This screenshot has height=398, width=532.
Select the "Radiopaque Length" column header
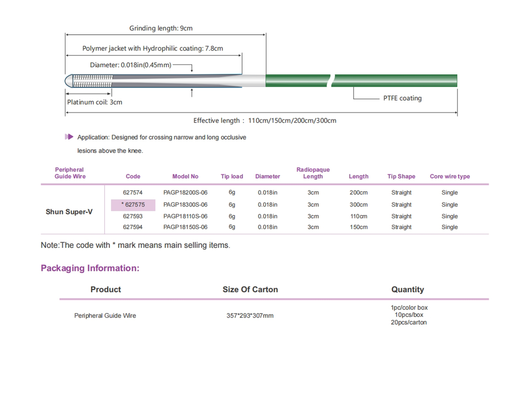[x=313, y=173]
